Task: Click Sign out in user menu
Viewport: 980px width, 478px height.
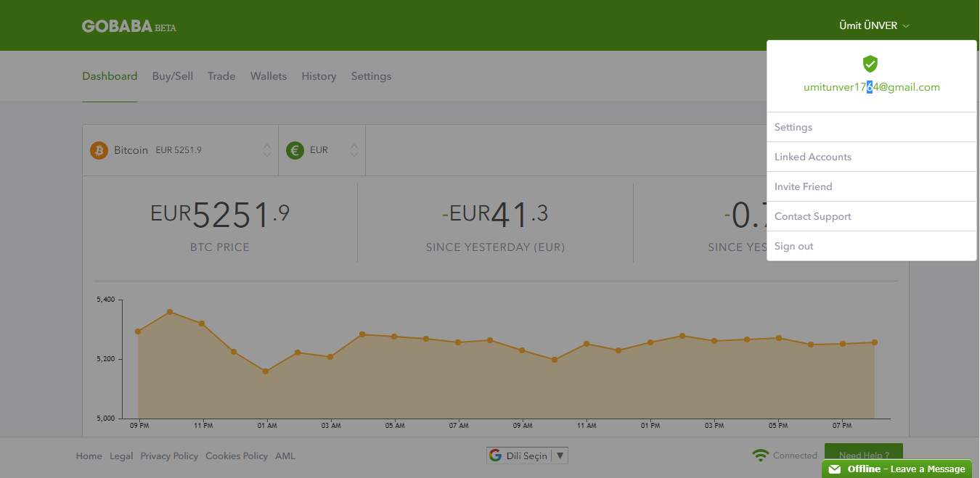Action: pyautogui.click(x=871, y=246)
